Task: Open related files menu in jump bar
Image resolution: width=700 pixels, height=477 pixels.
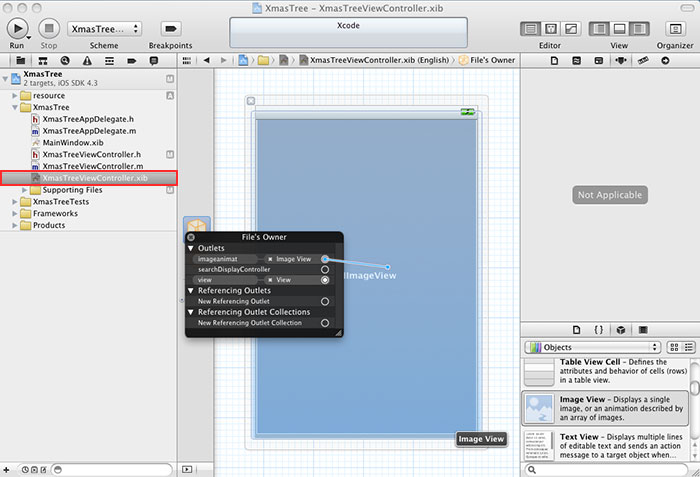Action: coord(187,60)
